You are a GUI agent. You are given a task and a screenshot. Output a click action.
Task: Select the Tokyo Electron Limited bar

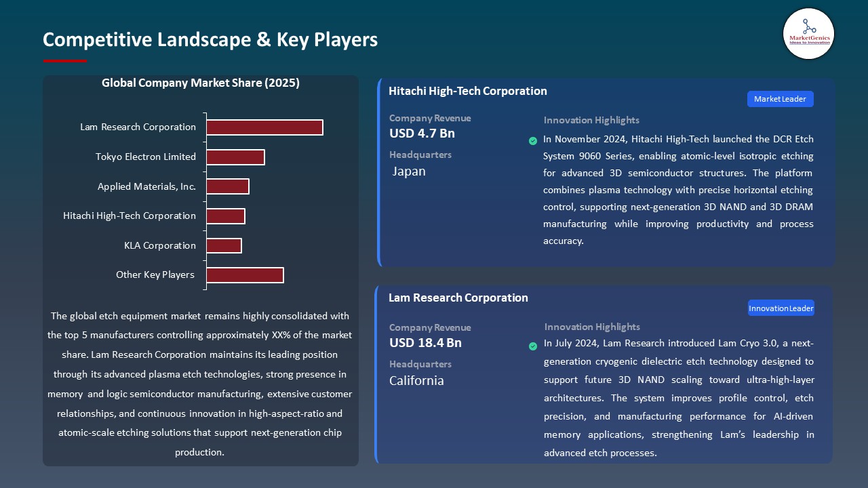pos(235,157)
